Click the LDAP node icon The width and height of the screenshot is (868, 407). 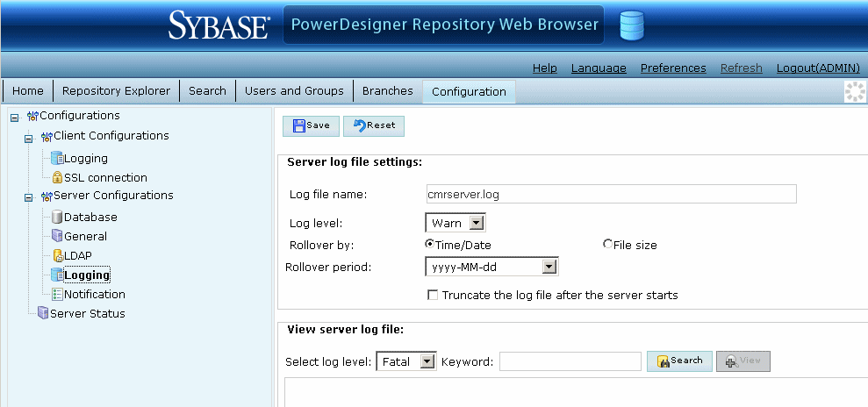(57, 255)
